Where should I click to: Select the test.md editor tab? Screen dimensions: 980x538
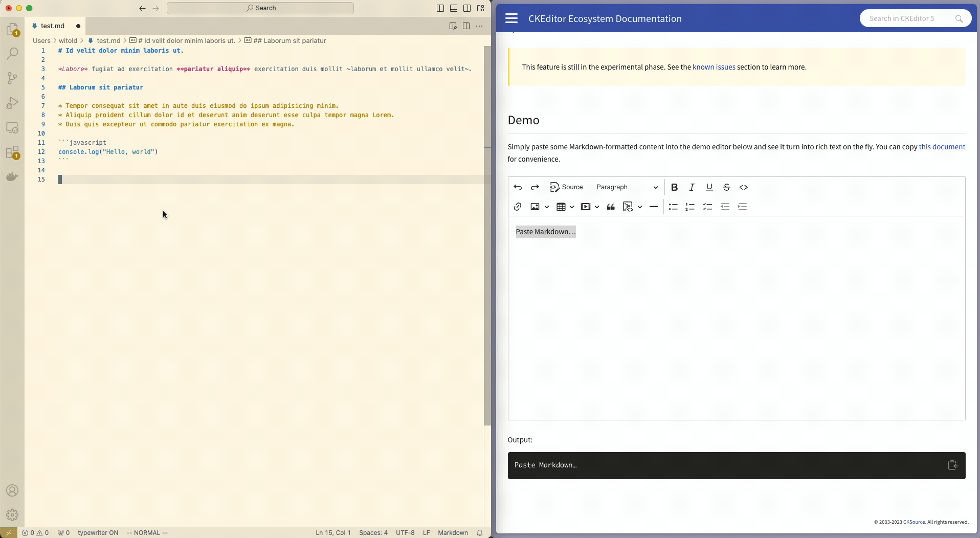click(x=53, y=26)
